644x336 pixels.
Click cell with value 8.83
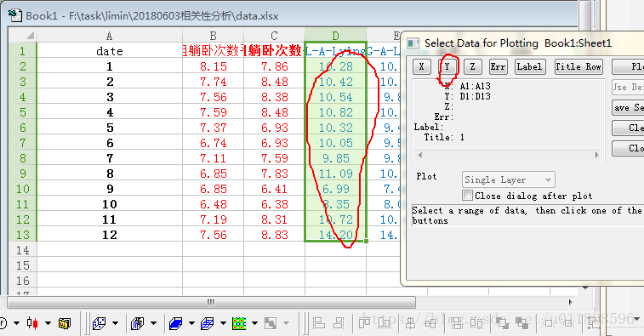(274, 235)
